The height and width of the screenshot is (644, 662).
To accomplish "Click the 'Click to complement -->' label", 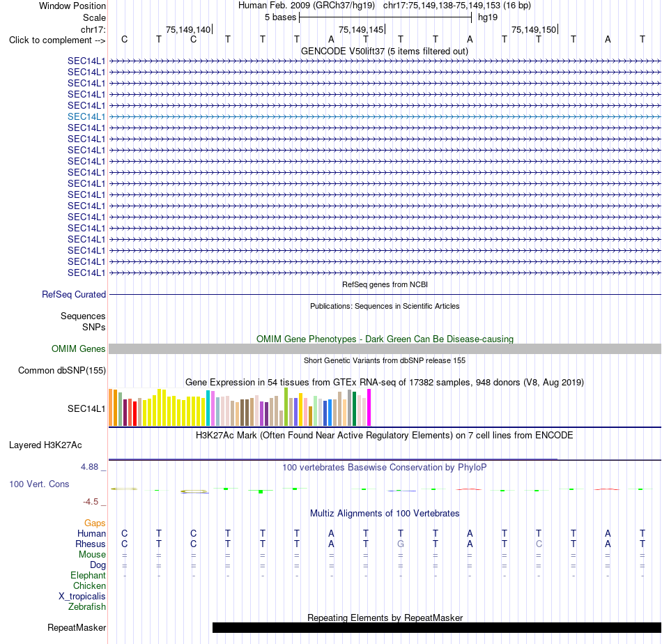I will coord(57,40).
